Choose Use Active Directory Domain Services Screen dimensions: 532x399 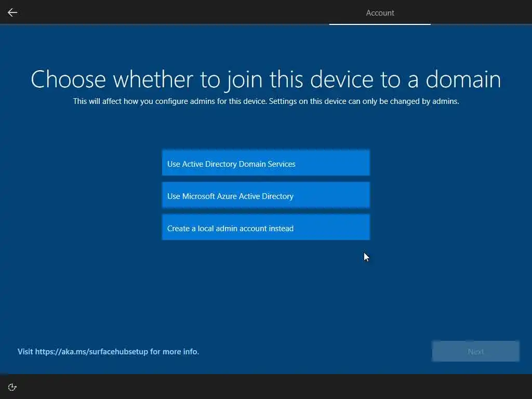tap(266, 163)
